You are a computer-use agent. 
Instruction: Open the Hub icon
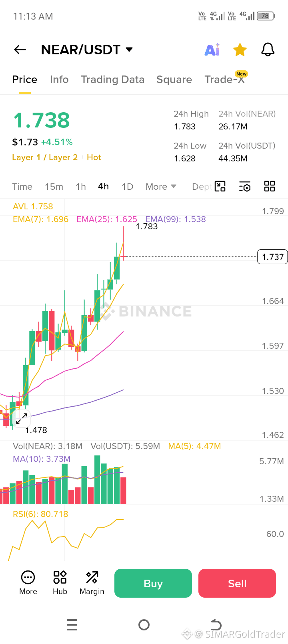(x=60, y=583)
